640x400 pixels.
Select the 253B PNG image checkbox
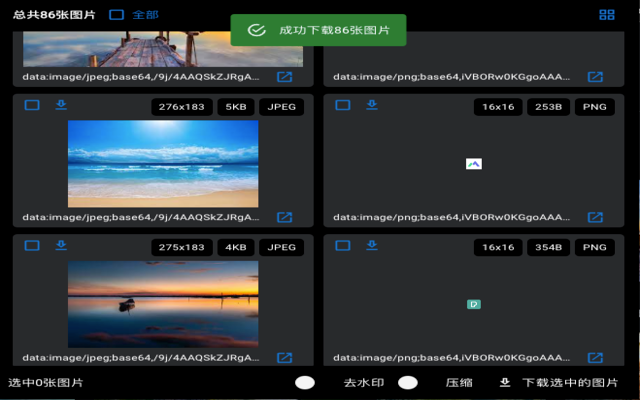click(x=343, y=105)
